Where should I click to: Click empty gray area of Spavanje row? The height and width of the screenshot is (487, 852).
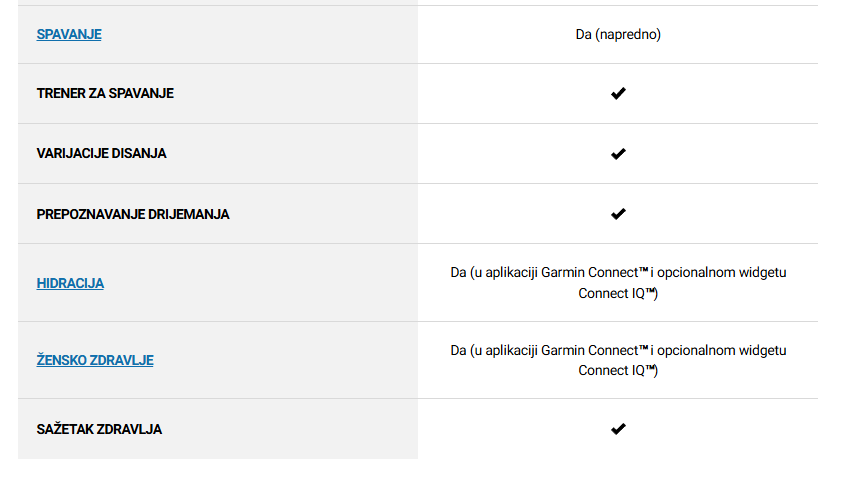point(261,34)
